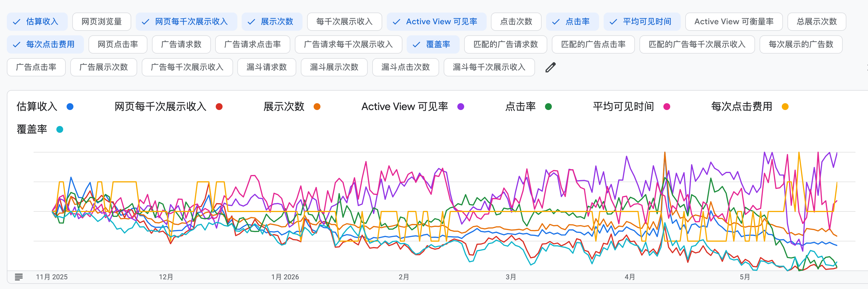Deselect the 估算收入 metric chip

coord(37,22)
